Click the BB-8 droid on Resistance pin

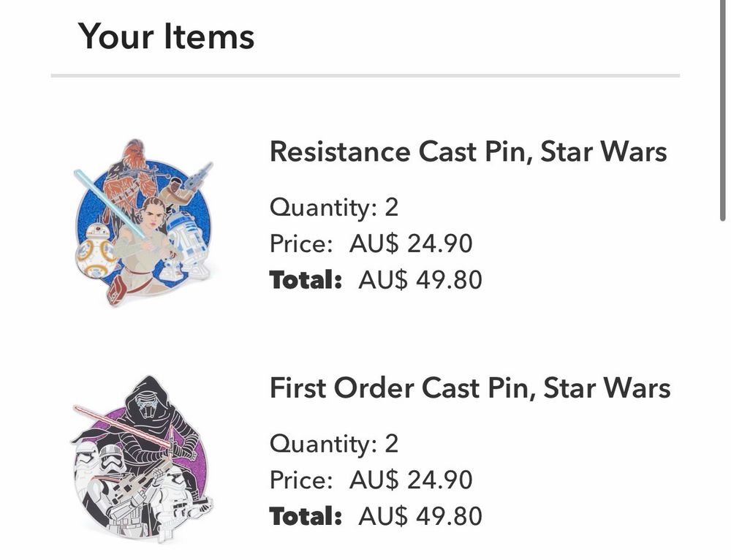pos(95,249)
